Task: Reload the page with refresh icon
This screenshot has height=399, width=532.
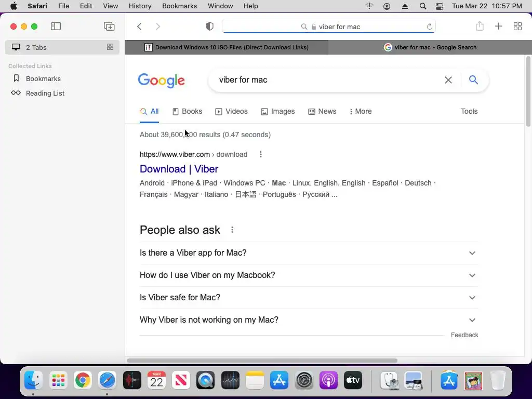Action: (x=429, y=26)
